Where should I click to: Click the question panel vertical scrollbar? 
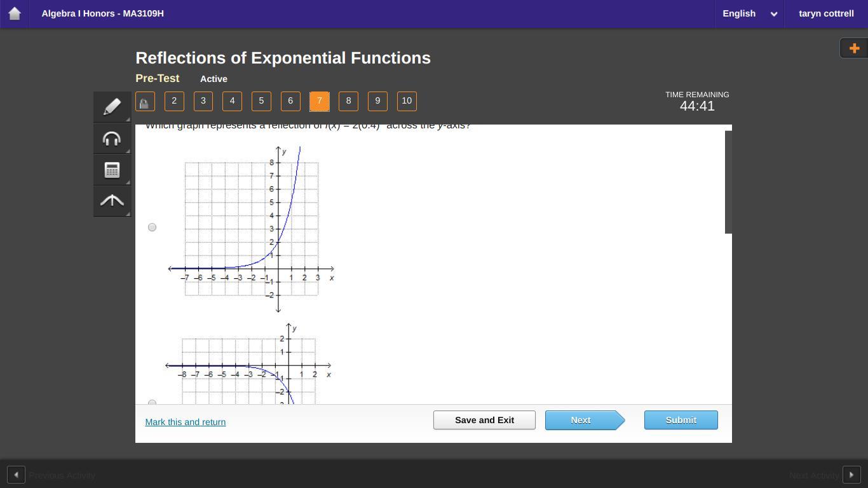(728, 182)
